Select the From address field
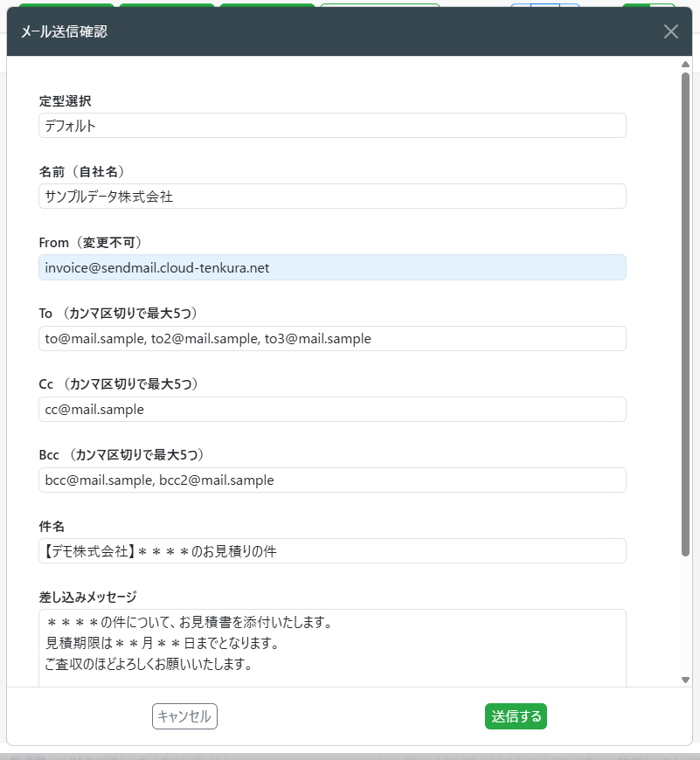The height and width of the screenshot is (760, 700). (332, 267)
